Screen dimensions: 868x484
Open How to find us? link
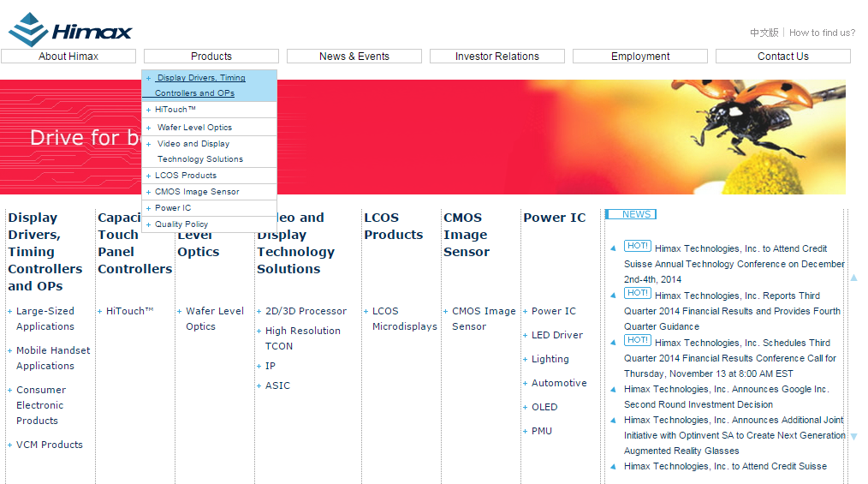[x=822, y=33]
